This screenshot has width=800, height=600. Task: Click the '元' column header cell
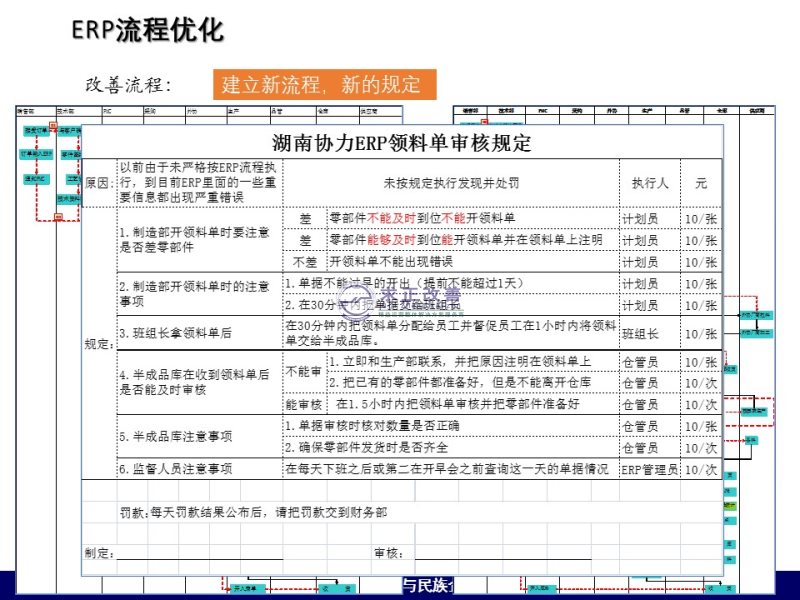pyautogui.click(x=700, y=184)
